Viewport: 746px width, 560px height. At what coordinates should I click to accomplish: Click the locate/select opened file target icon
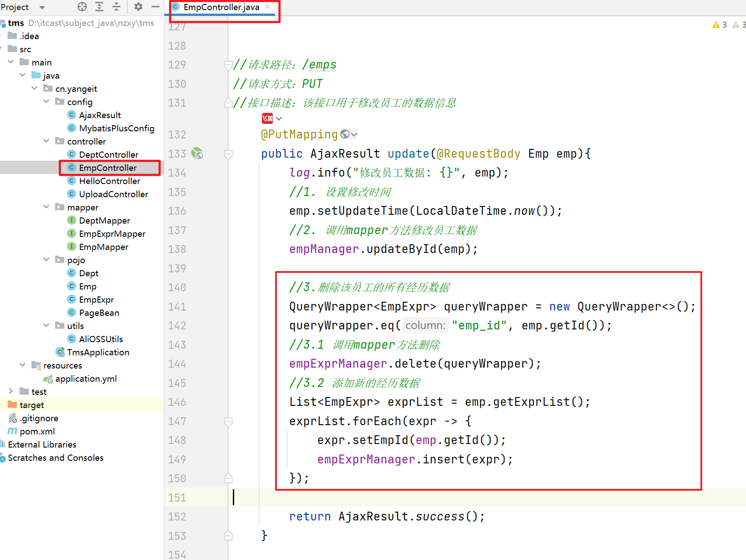82,7
